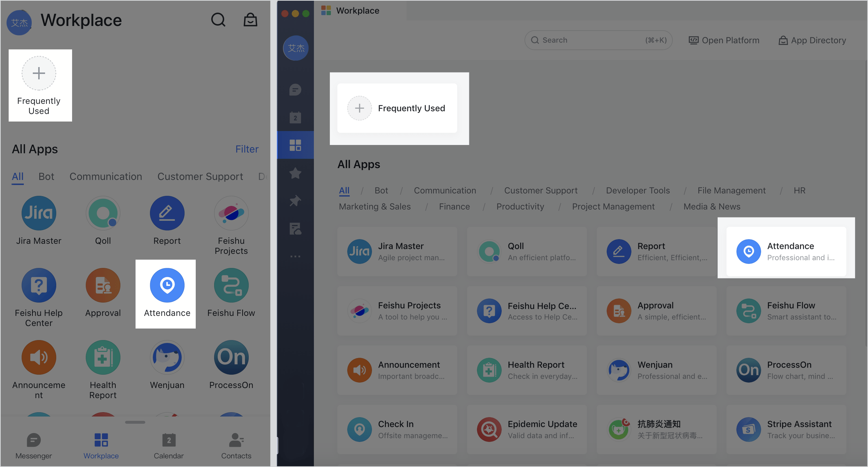Image resolution: width=868 pixels, height=467 pixels.
Task: Open the star Favorites icon in sidebar
Action: click(x=295, y=173)
